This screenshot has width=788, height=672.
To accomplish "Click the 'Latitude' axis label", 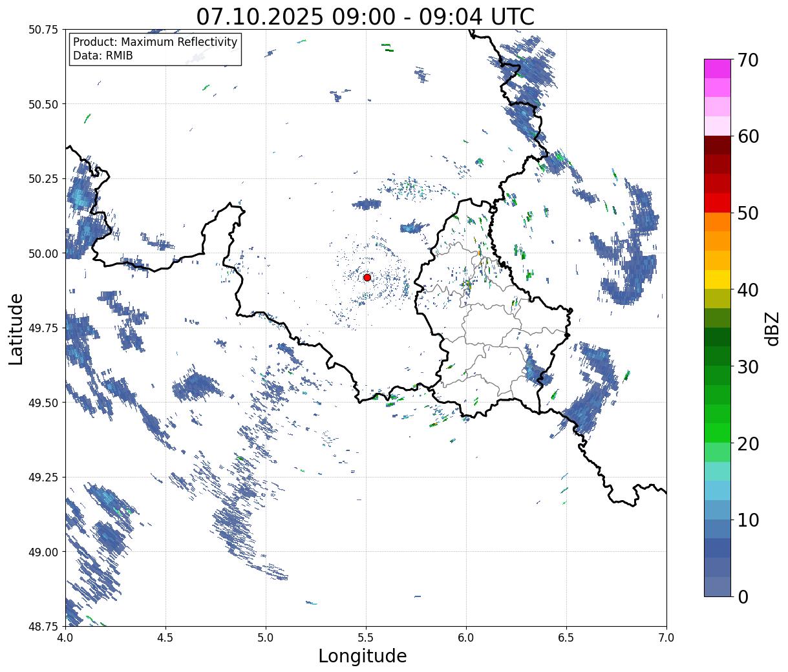I will tap(16, 328).
